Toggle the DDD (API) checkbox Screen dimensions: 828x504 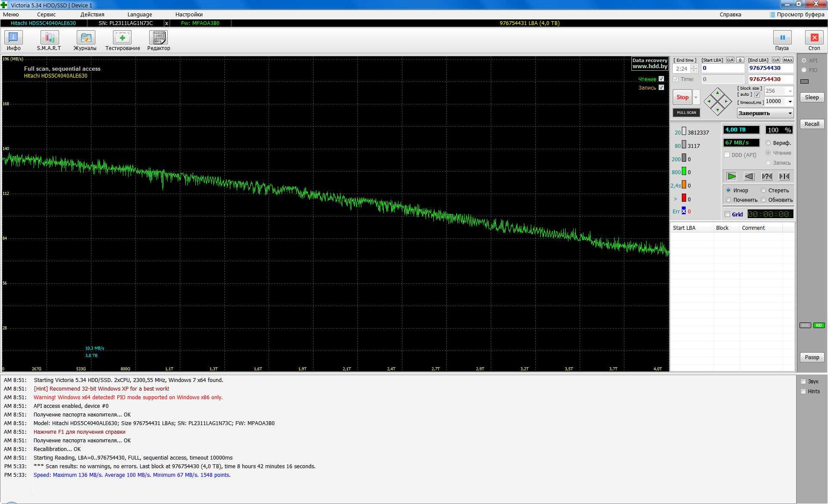[727, 155]
